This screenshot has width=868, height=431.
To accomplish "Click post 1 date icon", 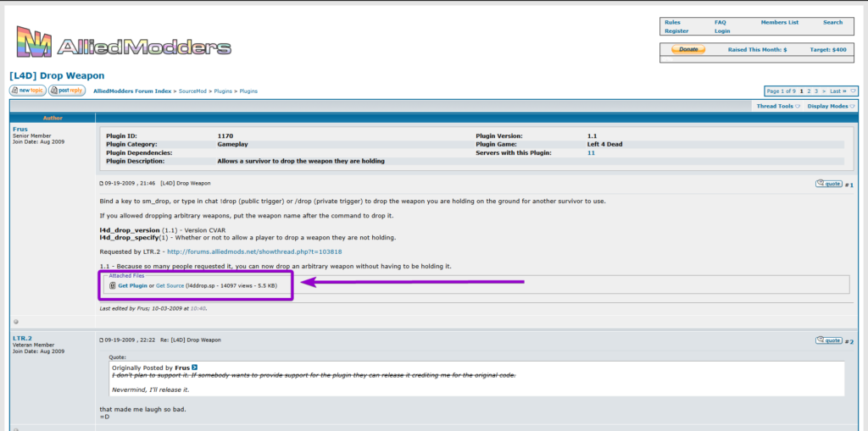I will click(102, 183).
